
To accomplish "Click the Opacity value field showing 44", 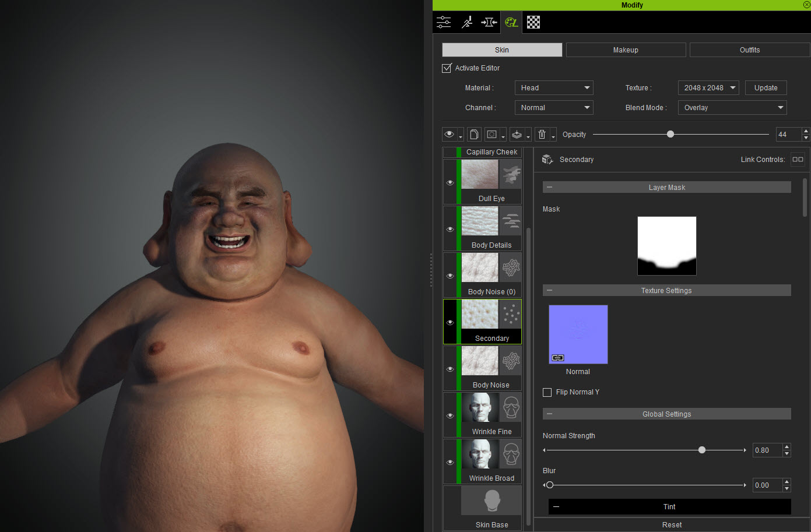I will [788, 135].
